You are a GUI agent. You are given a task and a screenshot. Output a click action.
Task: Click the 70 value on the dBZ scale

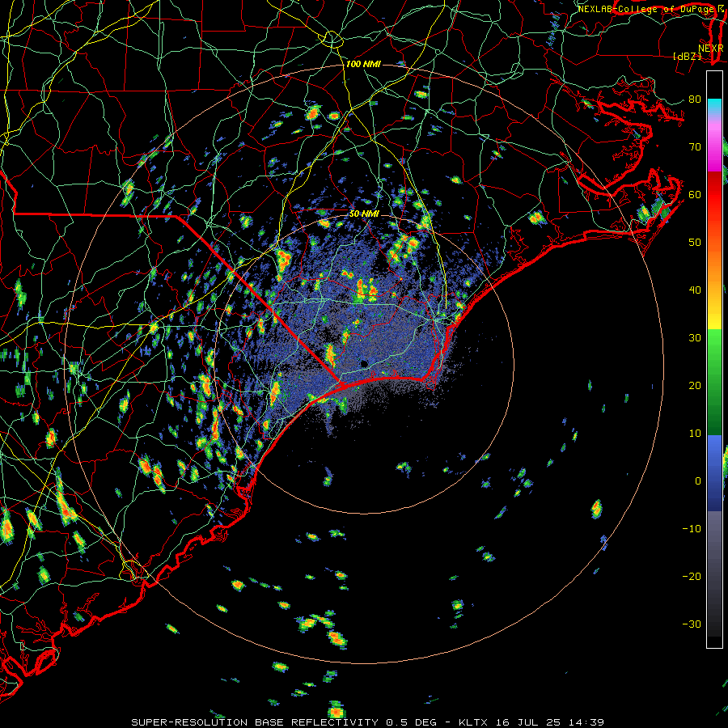click(x=695, y=146)
